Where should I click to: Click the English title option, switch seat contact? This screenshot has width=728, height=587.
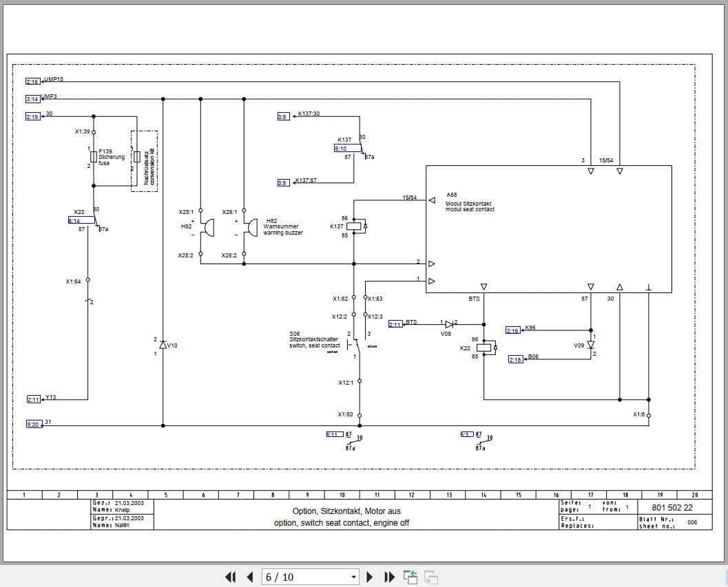coord(341,522)
